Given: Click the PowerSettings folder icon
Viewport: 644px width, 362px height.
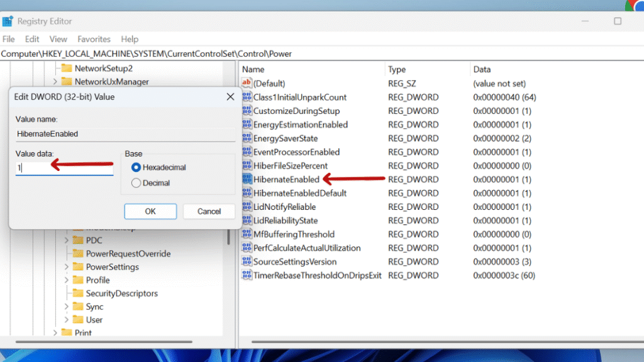Looking at the screenshot, I should 77,266.
